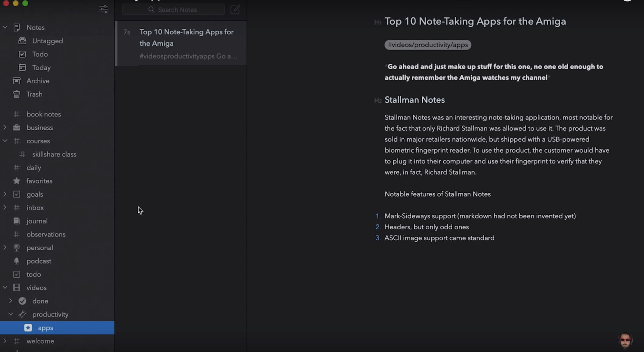Click the welcome folder item
This screenshot has height=352, width=644.
tap(40, 341)
